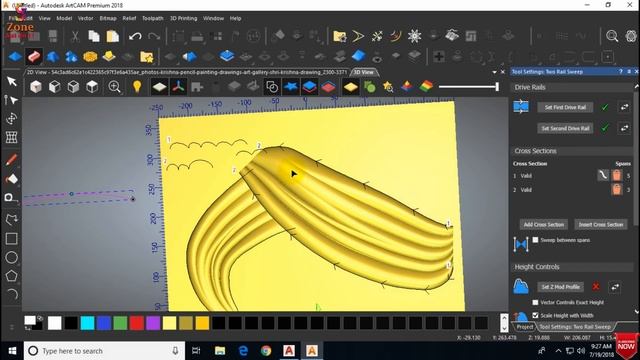640x360 pixels.
Task: Toggle the light bulb lighting icon
Action: [137, 87]
